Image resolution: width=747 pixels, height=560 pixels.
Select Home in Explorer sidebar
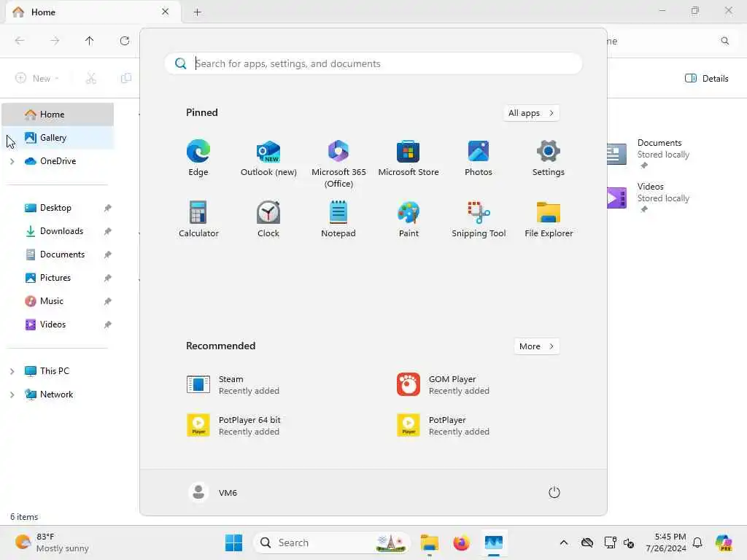[58, 114]
